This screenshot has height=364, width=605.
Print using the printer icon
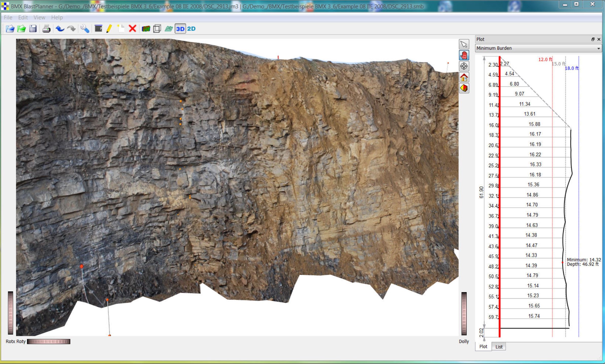click(46, 29)
